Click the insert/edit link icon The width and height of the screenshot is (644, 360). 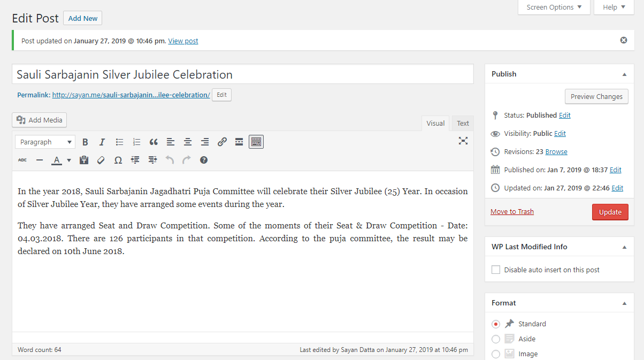point(222,142)
